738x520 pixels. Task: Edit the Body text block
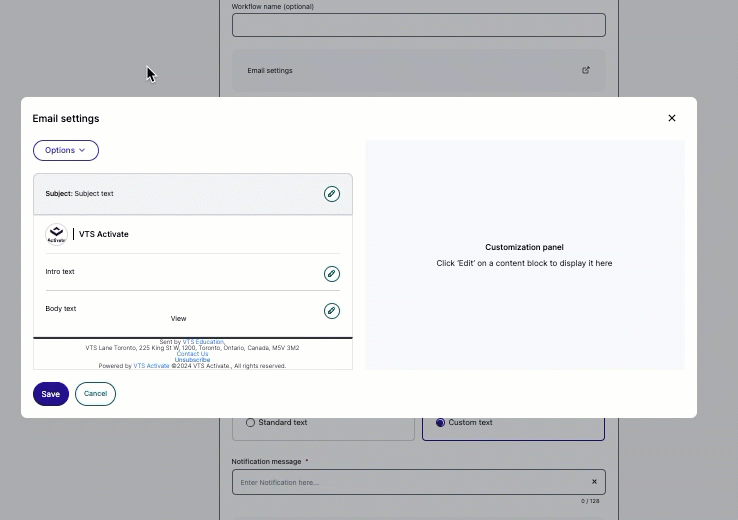tap(332, 311)
